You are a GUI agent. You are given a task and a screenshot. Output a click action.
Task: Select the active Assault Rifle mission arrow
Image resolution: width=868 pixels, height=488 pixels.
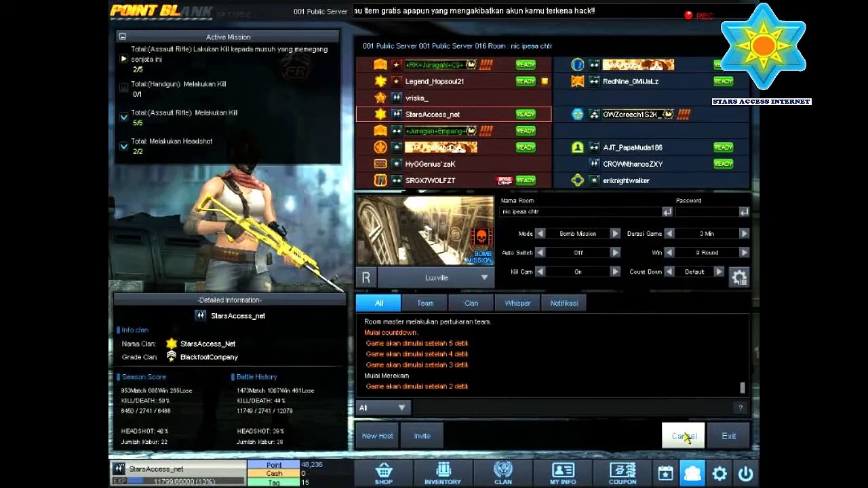tap(123, 59)
